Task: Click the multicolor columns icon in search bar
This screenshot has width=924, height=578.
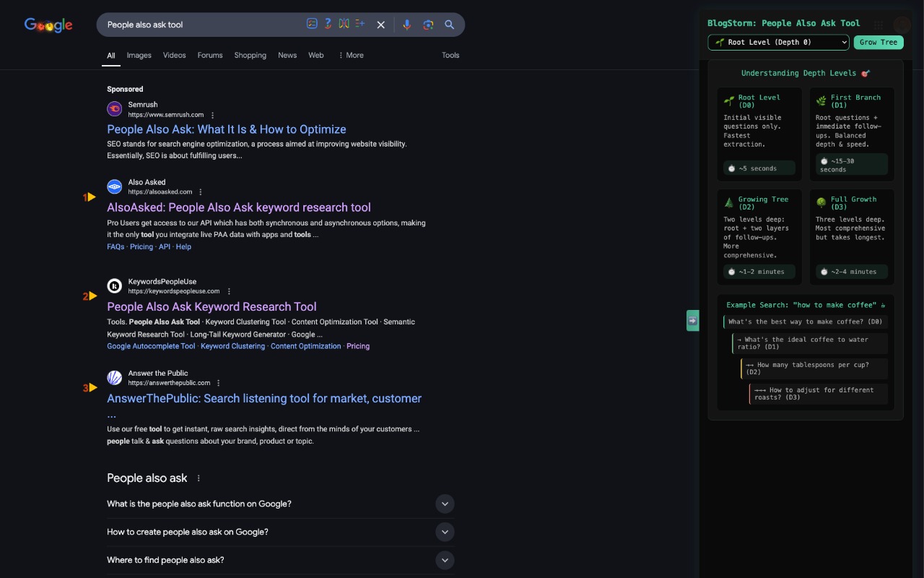Action: tap(344, 24)
